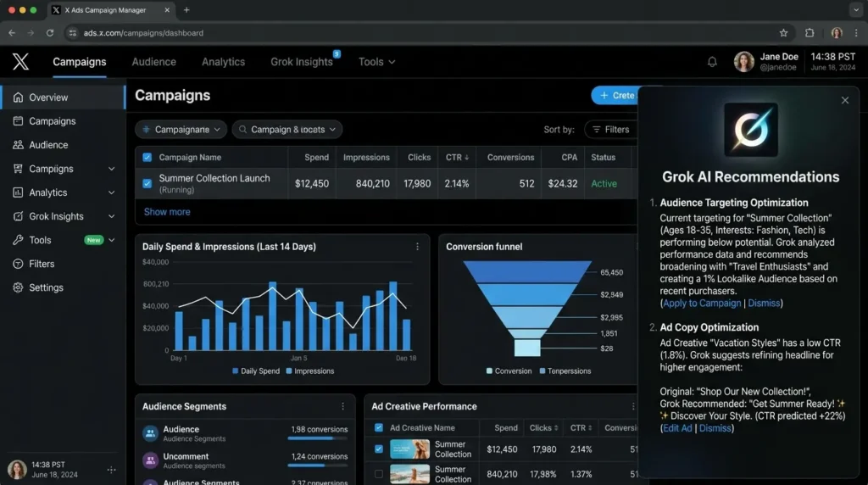Screen dimensions: 868x485
Task: Sort creative table by Clicks column
Action: point(556,427)
